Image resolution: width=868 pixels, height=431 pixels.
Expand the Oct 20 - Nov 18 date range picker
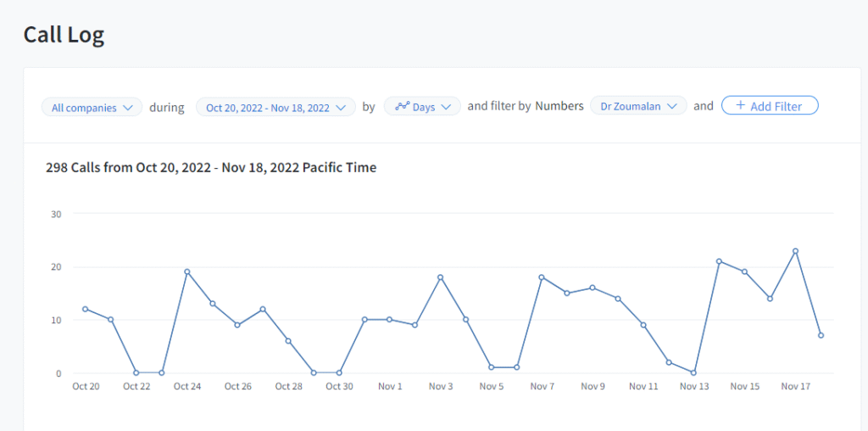click(275, 108)
